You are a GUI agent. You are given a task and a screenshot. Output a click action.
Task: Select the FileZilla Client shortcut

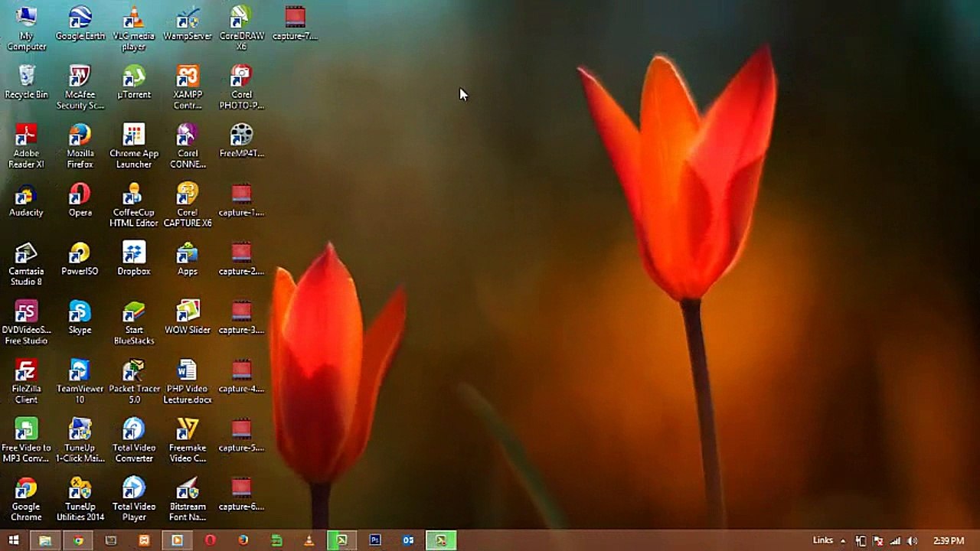tap(26, 382)
